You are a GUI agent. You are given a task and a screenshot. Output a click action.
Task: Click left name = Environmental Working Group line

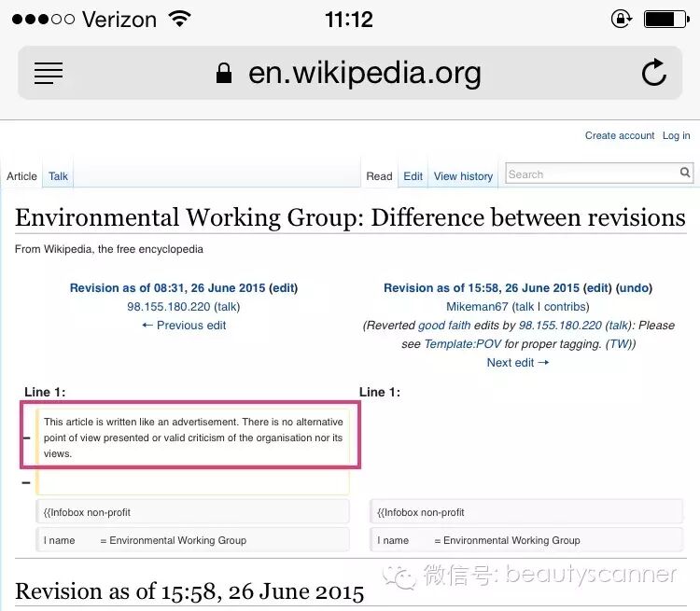(x=192, y=540)
